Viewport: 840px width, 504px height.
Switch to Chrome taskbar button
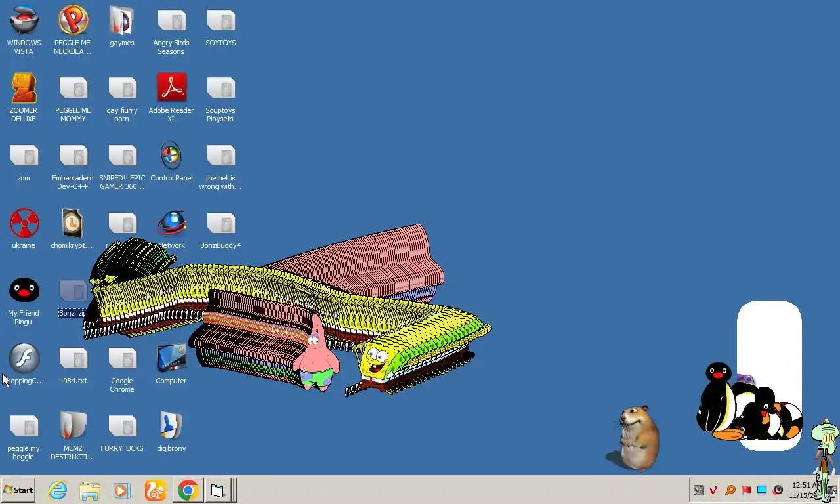click(188, 490)
